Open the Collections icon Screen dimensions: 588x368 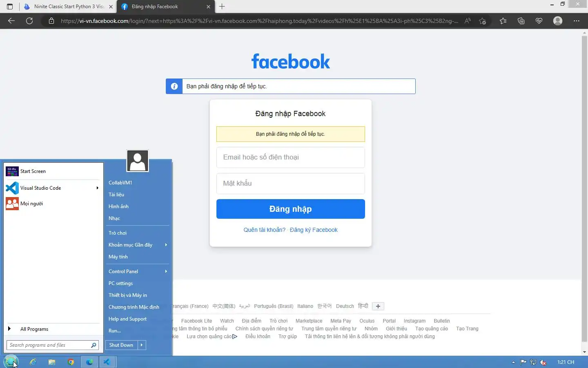click(521, 21)
